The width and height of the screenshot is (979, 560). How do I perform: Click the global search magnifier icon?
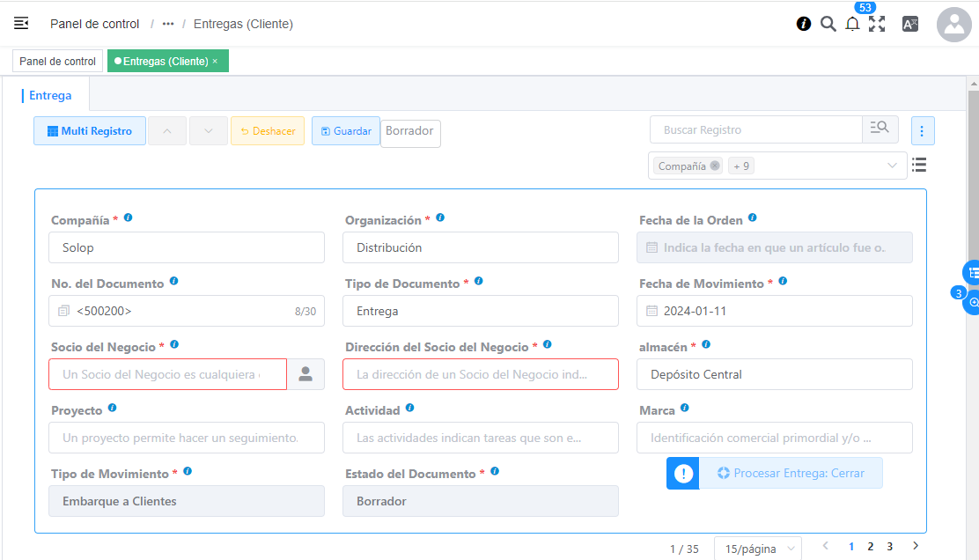(828, 24)
